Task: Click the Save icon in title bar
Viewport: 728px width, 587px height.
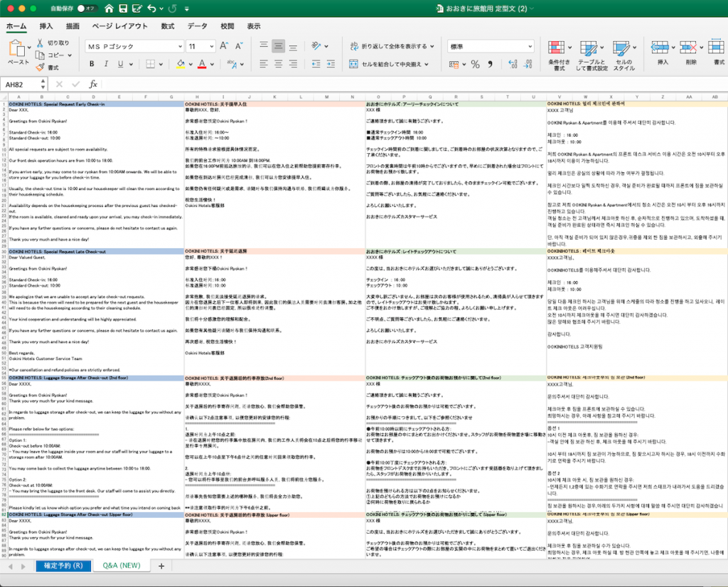Action: click(x=123, y=9)
